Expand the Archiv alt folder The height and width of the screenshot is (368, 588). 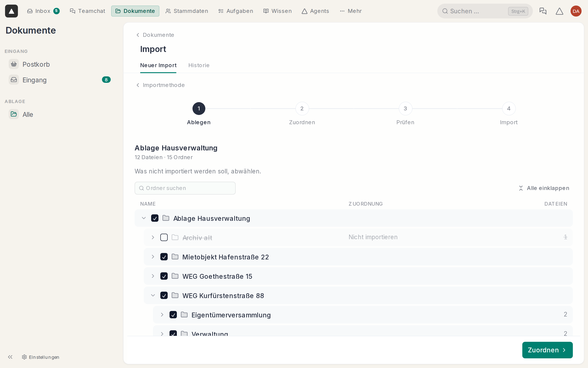(153, 237)
